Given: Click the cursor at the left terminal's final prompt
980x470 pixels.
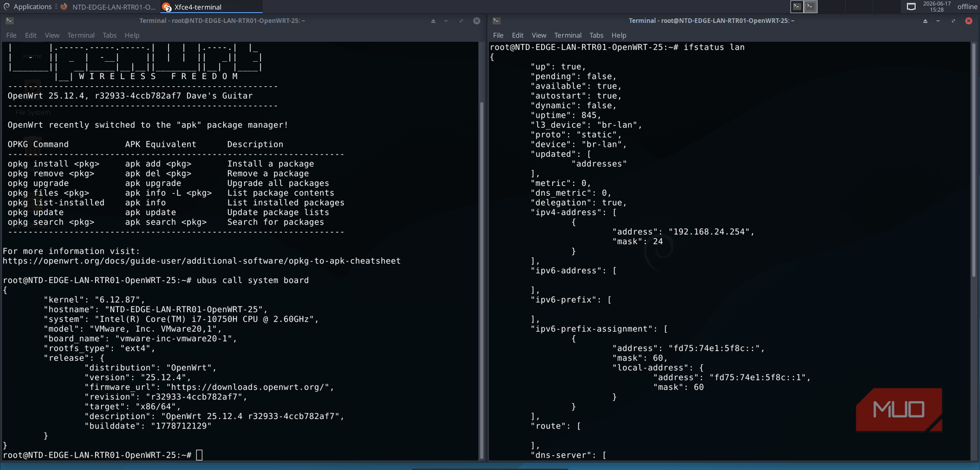Looking at the screenshot, I should click(x=200, y=455).
